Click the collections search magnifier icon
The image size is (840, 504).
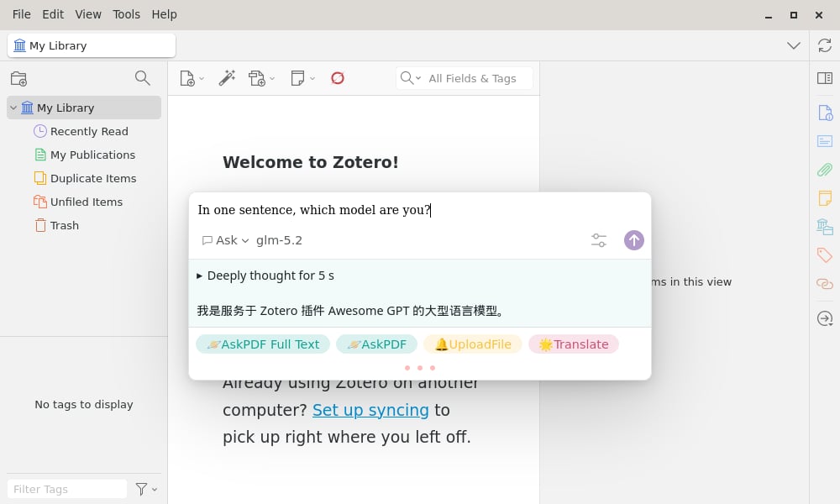coord(143,78)
